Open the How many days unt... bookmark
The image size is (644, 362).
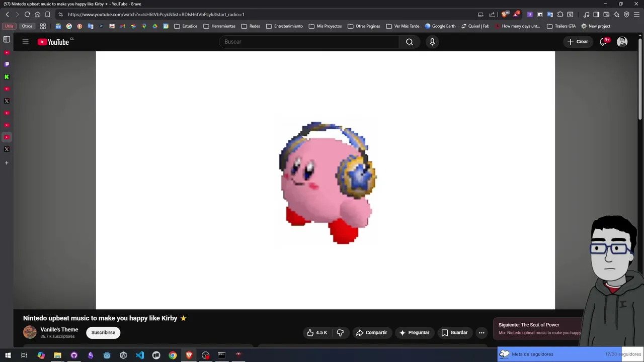coord(518,26)
